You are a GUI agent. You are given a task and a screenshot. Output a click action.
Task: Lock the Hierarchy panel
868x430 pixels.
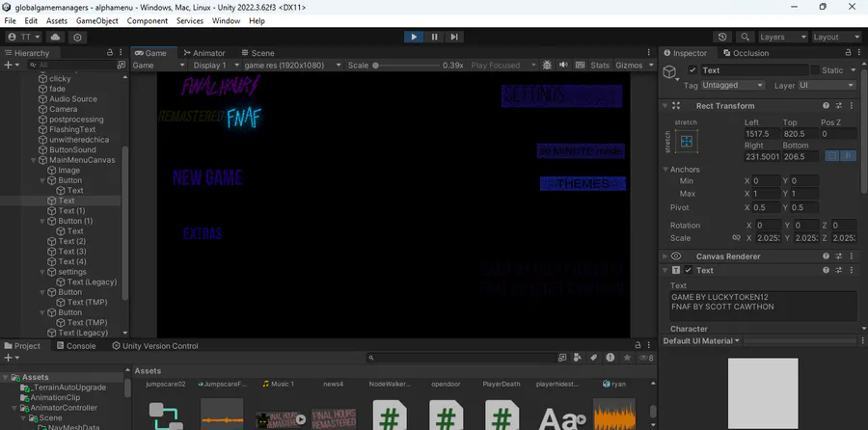pos(110,53)
